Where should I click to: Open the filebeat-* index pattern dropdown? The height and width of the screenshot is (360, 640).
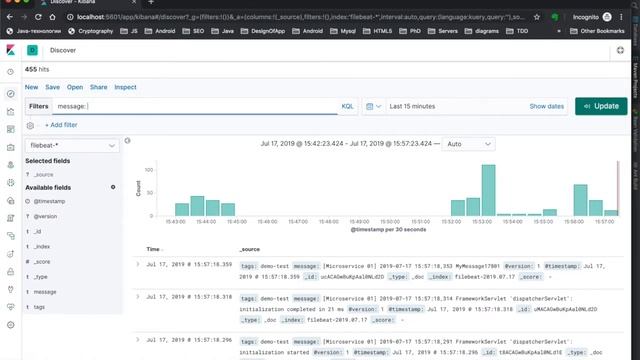[72, 146]
